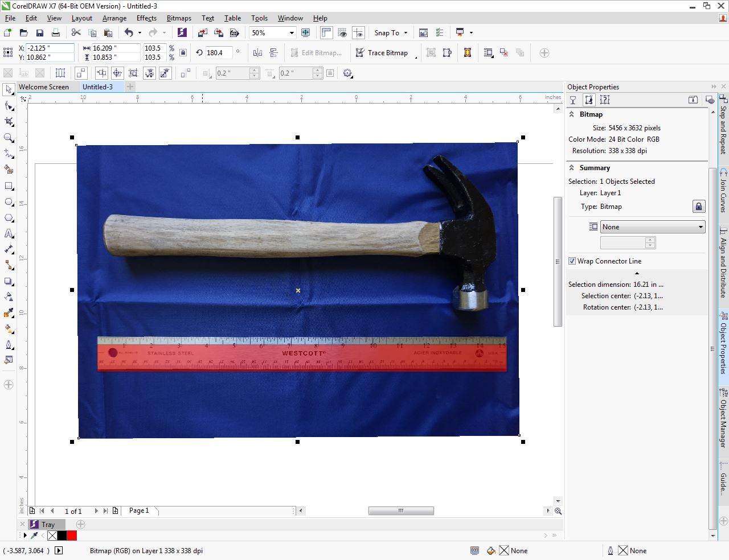Select the Polygon tool
This screenshot has height=560, width=729.
click(x=9, y=217)
